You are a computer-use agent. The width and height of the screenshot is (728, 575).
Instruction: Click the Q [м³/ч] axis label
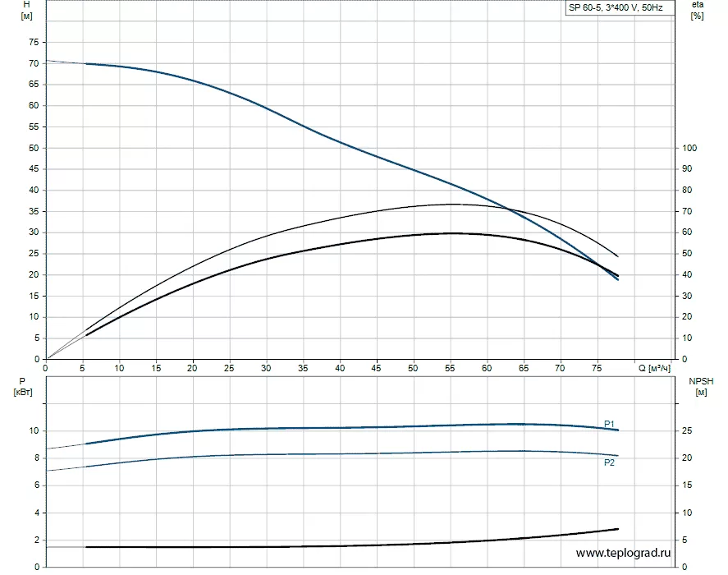(x=655, y=368)
